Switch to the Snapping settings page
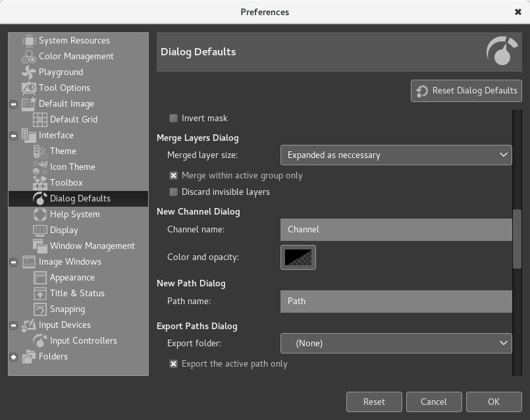 [x=67, y=309]
